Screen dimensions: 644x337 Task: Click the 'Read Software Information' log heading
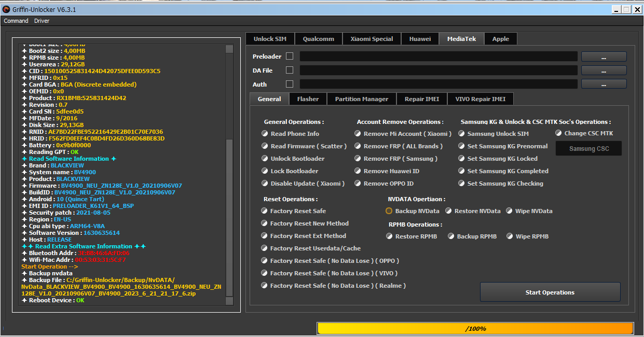tap(68, 159)
